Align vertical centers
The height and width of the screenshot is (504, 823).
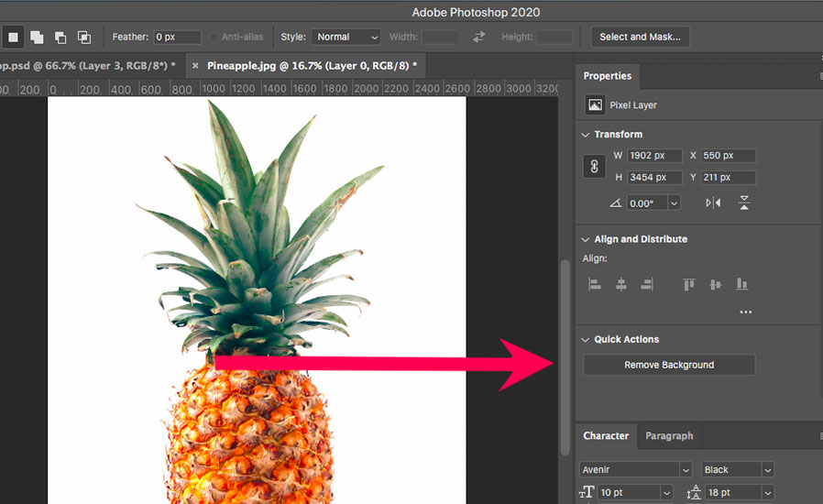pyautogui.click(x=715, y=284)
